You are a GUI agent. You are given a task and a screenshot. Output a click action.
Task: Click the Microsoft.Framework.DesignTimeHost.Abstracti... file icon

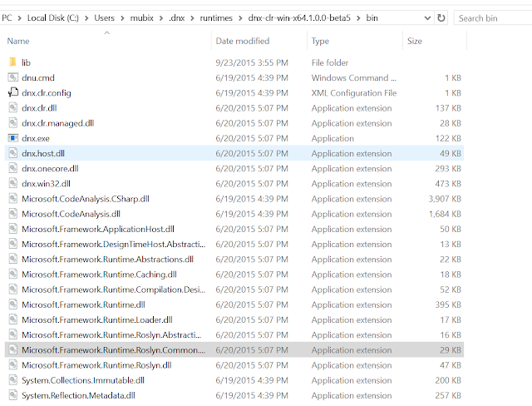coord(13,244)
